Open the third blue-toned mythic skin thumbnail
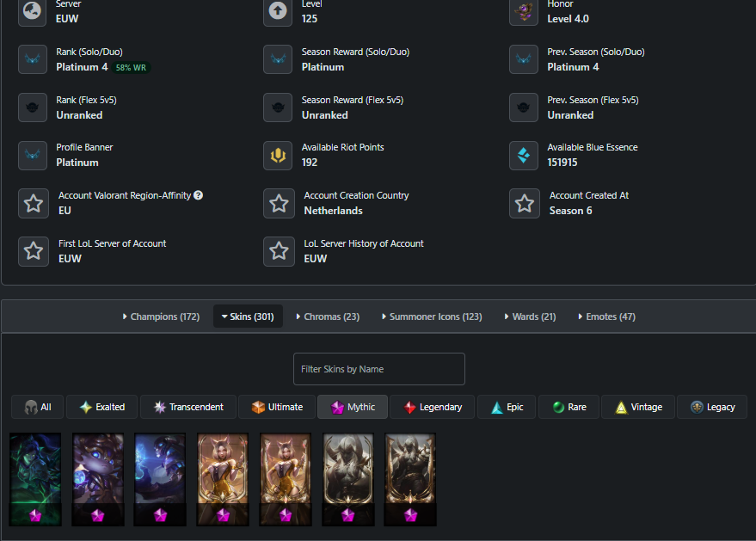 160,479
